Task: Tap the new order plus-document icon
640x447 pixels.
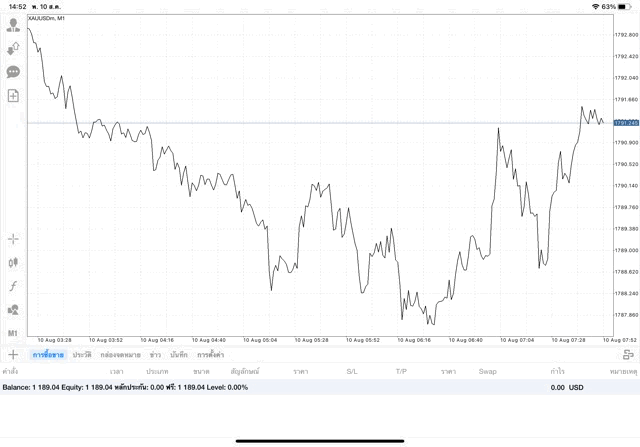Action: tap(13, 96)
